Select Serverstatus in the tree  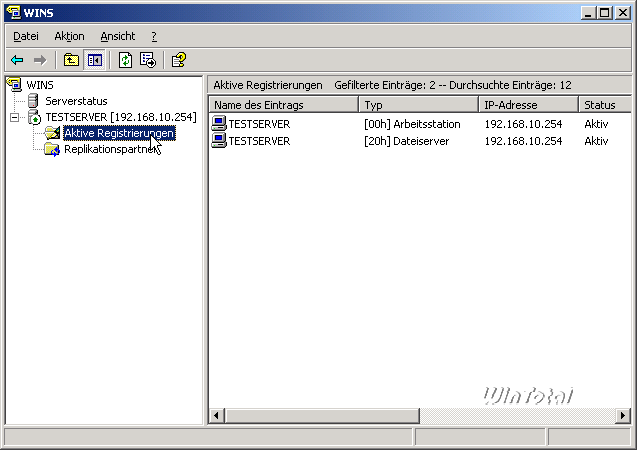[76, 101]
